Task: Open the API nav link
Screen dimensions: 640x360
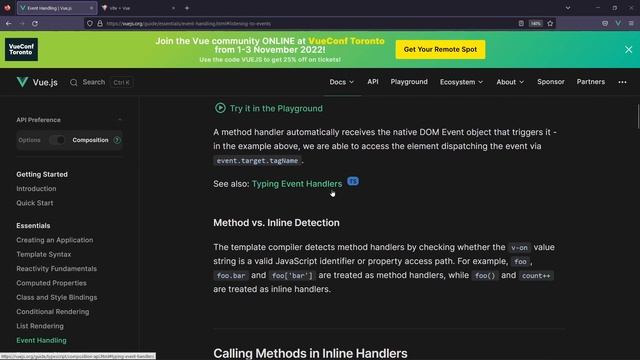Action: click(x=373, y=82)
